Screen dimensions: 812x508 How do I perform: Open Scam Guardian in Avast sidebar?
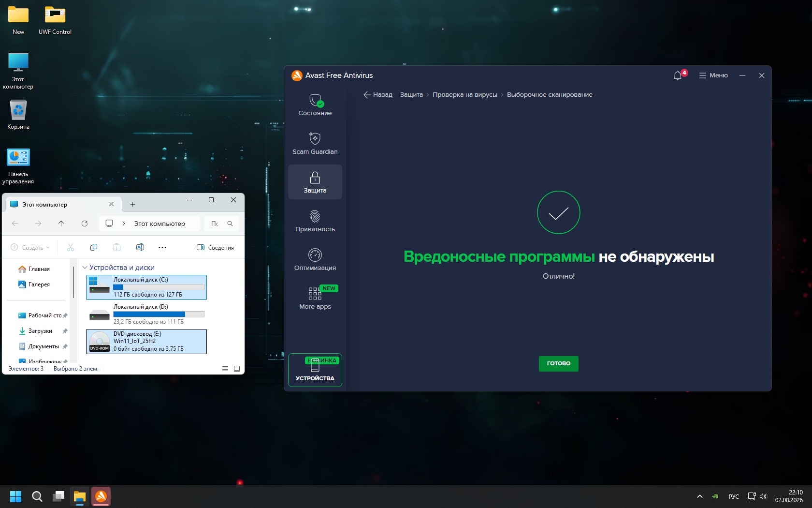[x=315, y=143]
